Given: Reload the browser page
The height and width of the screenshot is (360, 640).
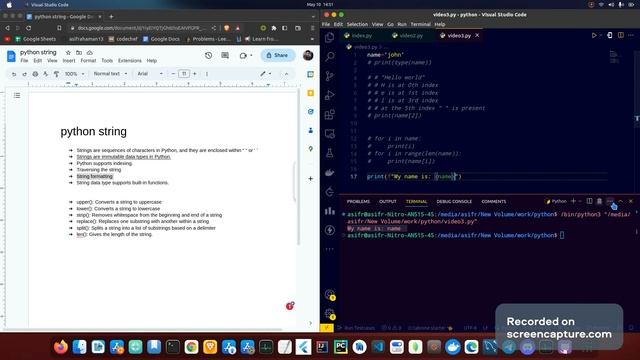Looking at the screenshot, I should [29, 28].
